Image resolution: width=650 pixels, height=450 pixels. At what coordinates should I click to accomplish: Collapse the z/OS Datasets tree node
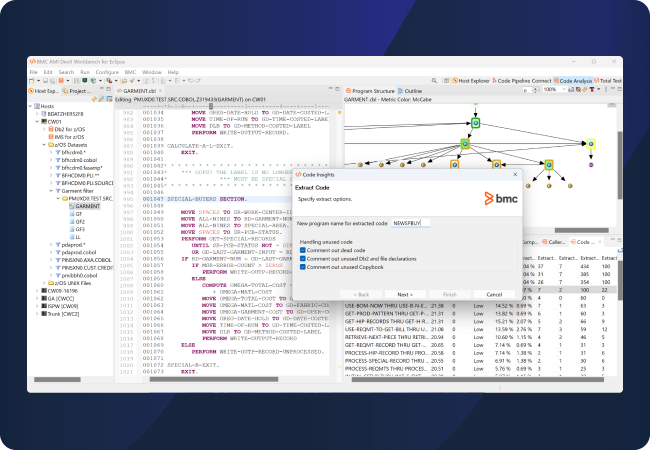(x=44, y=143)
